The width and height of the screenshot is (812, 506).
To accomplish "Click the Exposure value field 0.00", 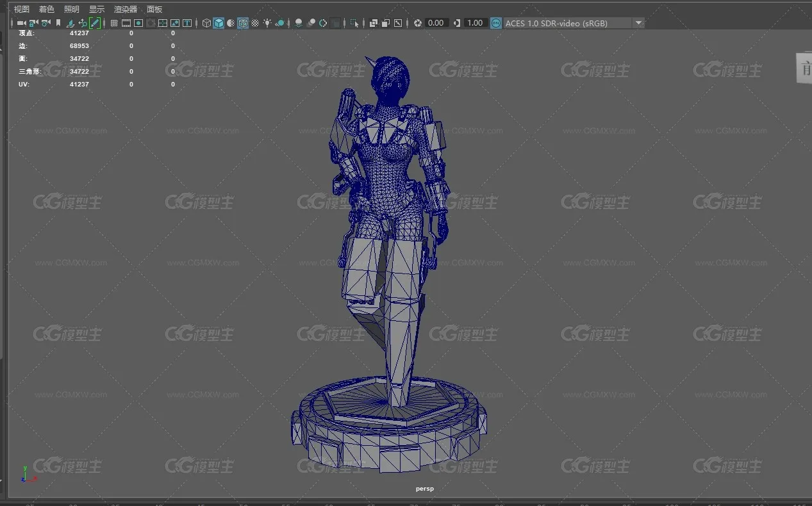I will [436, 23].
